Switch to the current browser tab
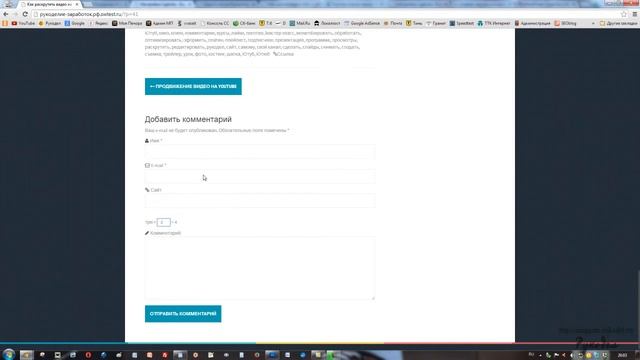 pyautogui.click(x=48, y=4)
